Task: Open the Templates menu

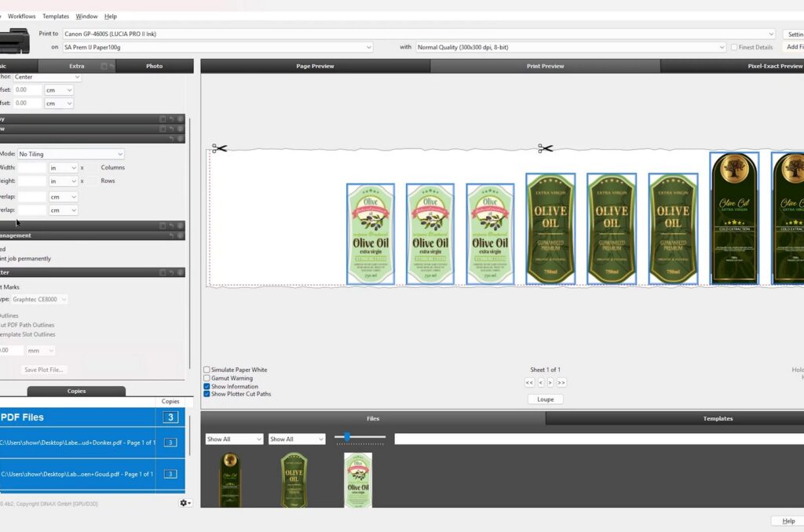Action: click(56, 16)
